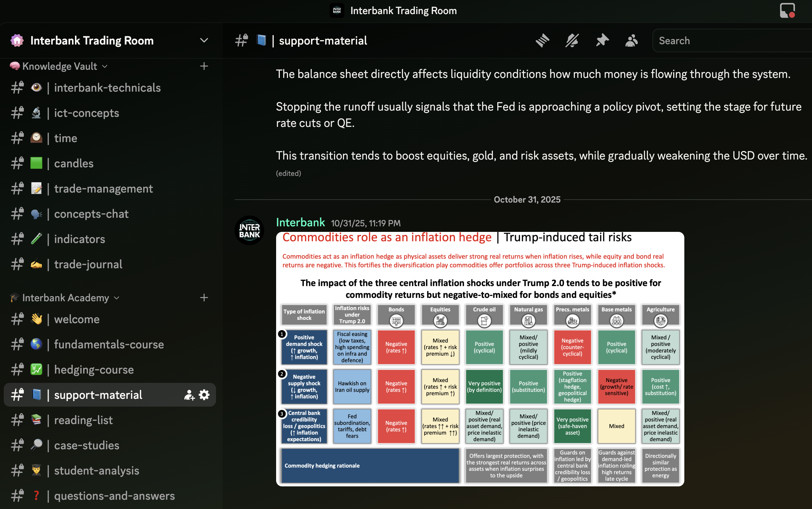Image resolution: width=812 pixels, height=509 pixels.
Task: Collapse the Knowledge Vault category
Action: (59, 66)
